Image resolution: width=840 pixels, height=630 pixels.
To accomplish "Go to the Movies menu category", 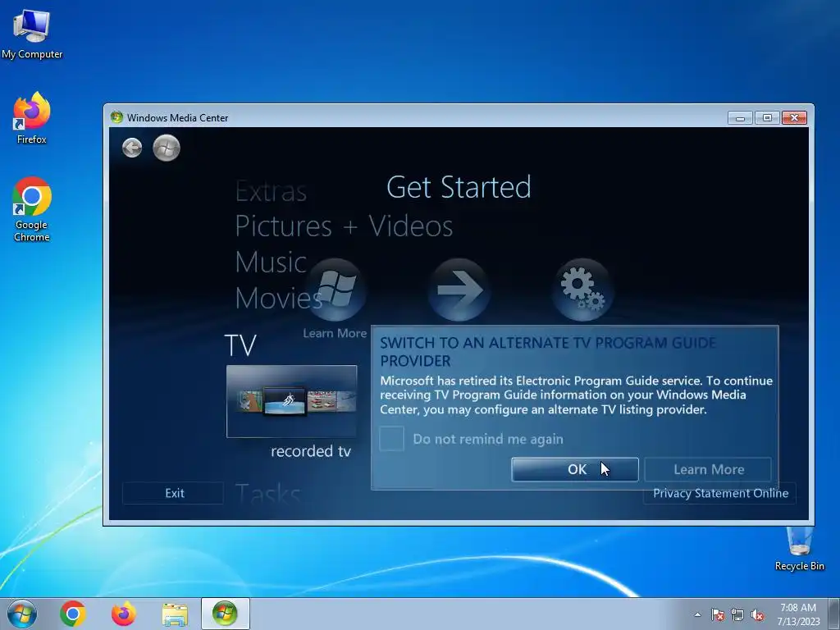I will [x=278, y=298].
